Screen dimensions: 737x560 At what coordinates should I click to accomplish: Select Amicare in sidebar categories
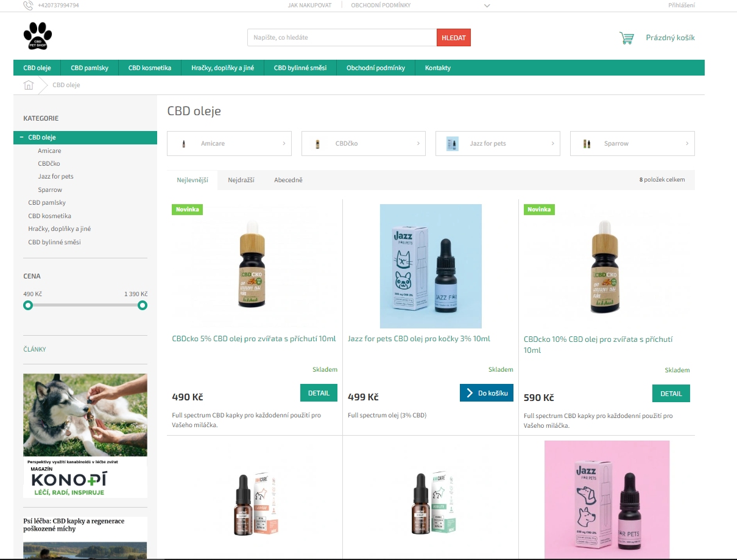point(49,151)
